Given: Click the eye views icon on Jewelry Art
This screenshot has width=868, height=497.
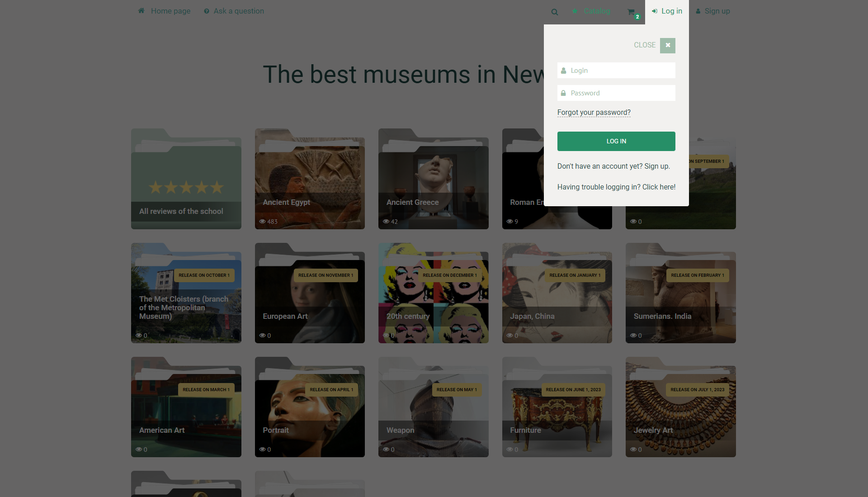Looking at the screenshot, I should [x=633, y=450].
